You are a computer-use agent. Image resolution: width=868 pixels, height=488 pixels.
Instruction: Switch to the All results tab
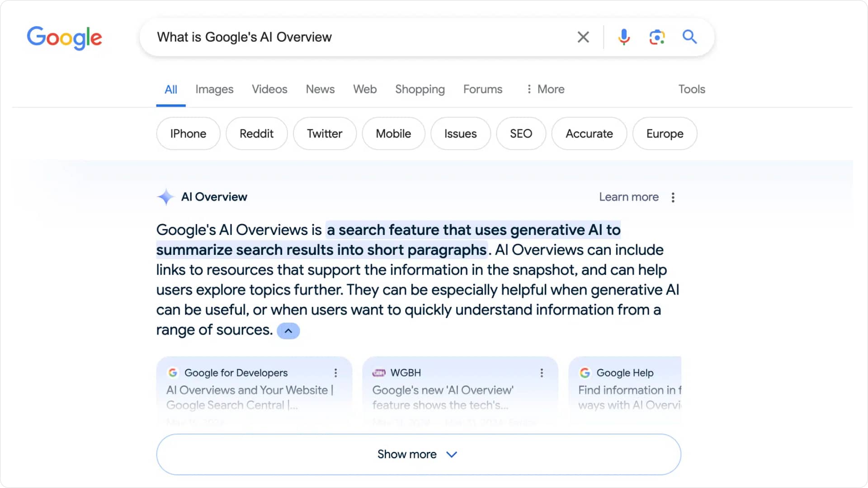[171, 89]
